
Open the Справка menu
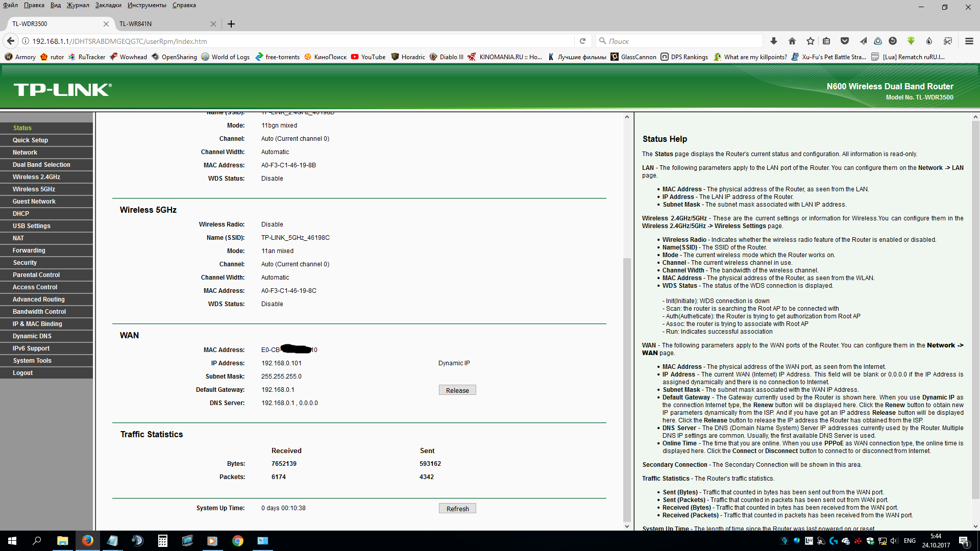tap(184, 5)
